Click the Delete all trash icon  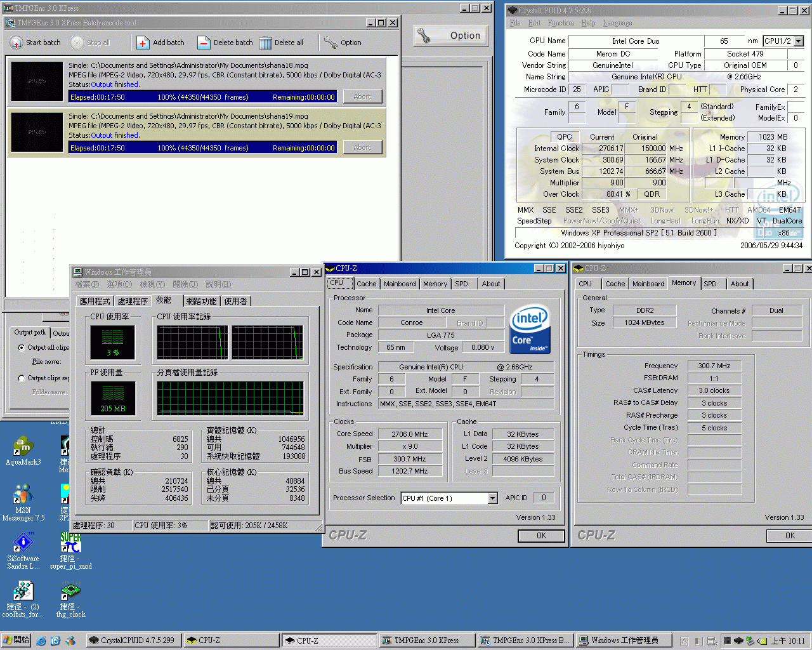pos(265,43)
